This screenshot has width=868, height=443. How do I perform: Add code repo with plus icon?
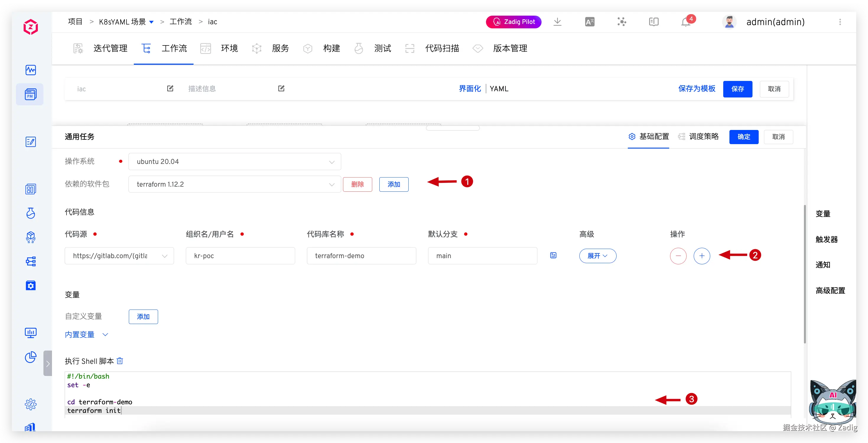[x=702, y=256]
